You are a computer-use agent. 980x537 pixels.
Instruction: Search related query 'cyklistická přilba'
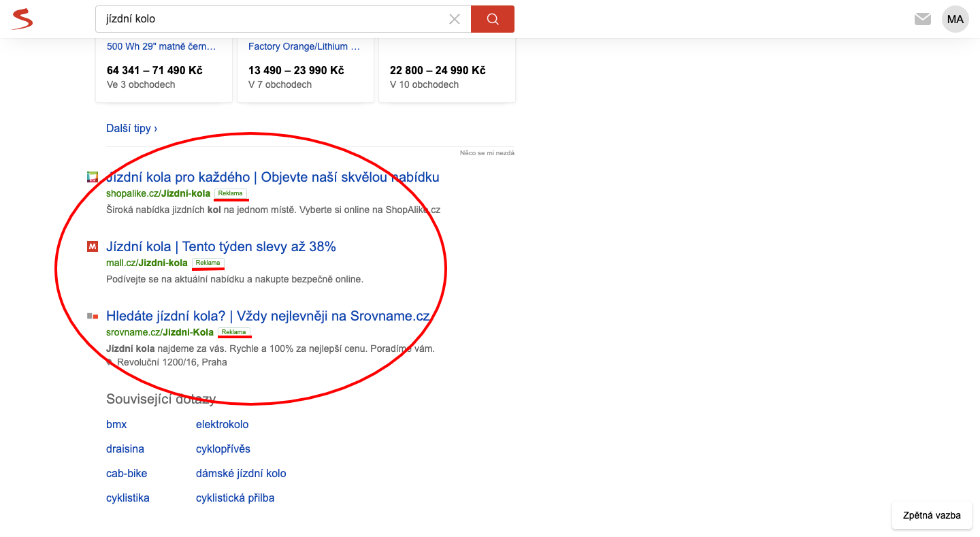pos(235,498)
